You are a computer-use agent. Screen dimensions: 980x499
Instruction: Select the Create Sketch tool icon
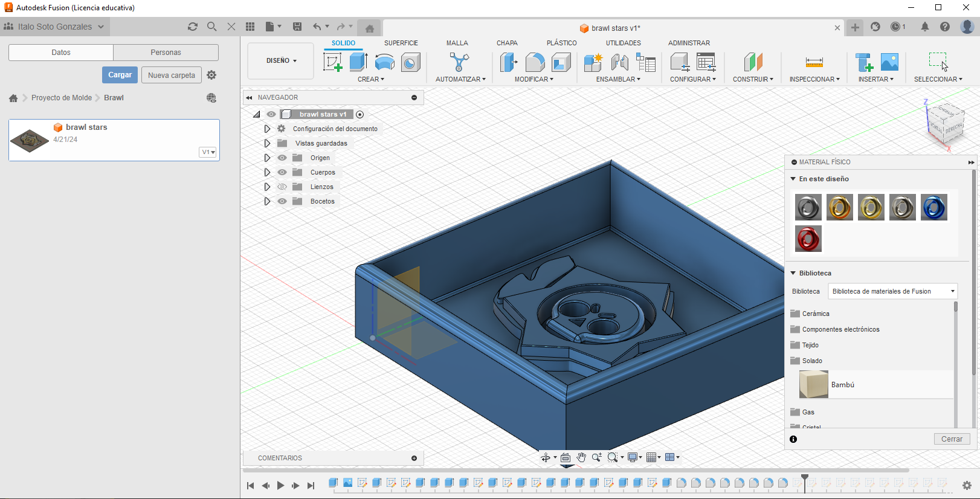pos(333,62)
